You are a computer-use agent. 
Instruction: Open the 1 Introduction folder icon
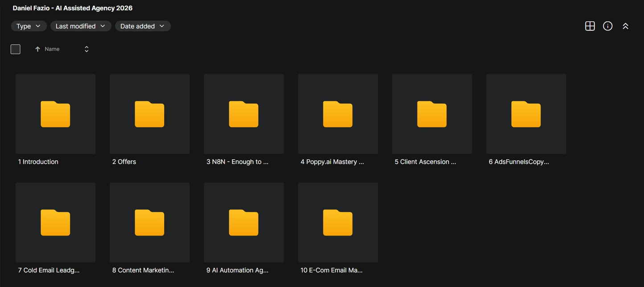point(55,114)
